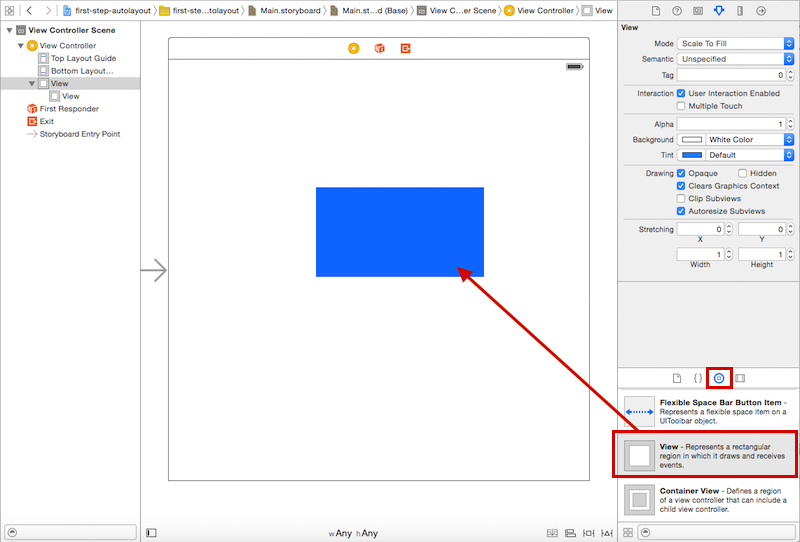Open the Quick Help inspector

click(x=677, y=11)
